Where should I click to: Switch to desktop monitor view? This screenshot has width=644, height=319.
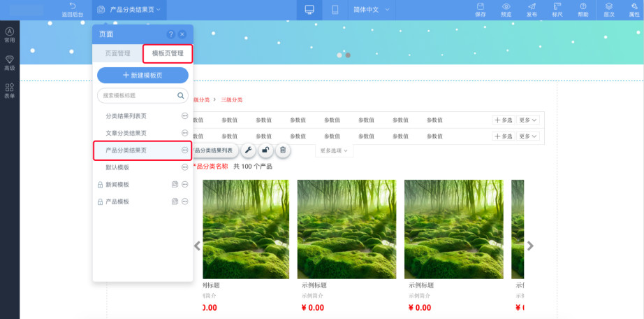coord(309,10)
